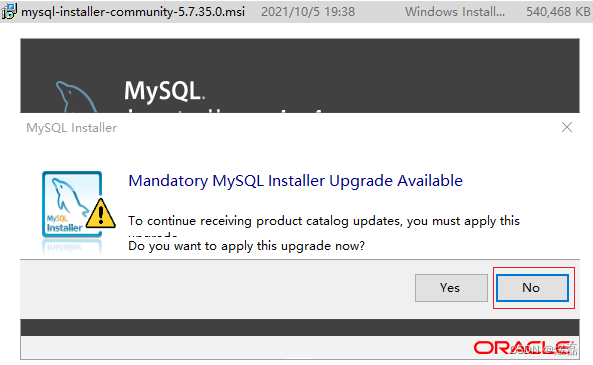Screen dimensions: 593x365
Task: Click the Windows Install... file type
Action: tap(455, 12)
